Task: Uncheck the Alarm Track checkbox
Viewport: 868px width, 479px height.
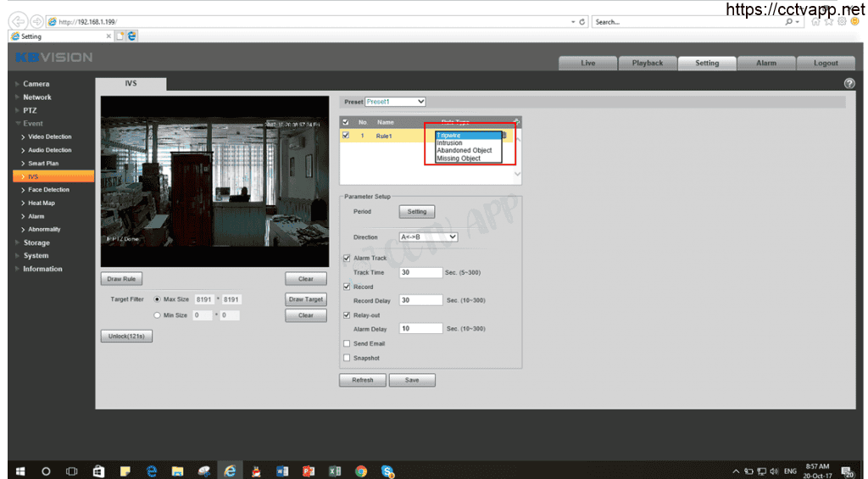Action: click(347, 258)
